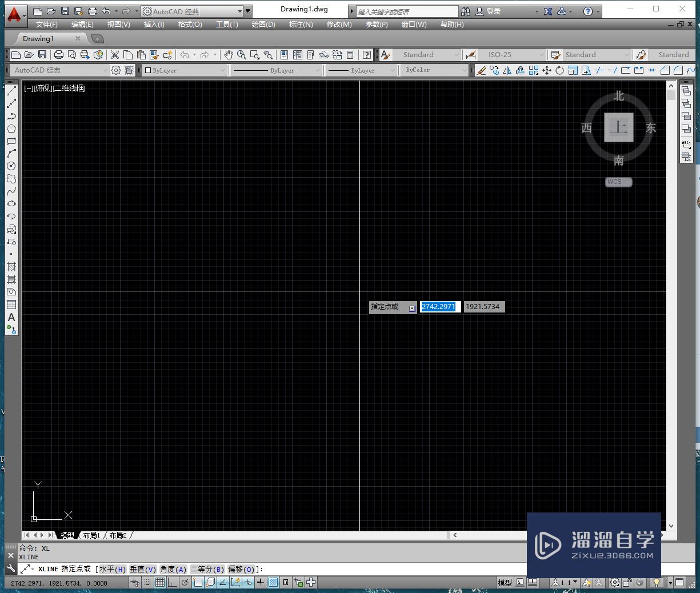Select the Line tool
700x593 pixels.
pyautogui.click(x=11, y=91)
